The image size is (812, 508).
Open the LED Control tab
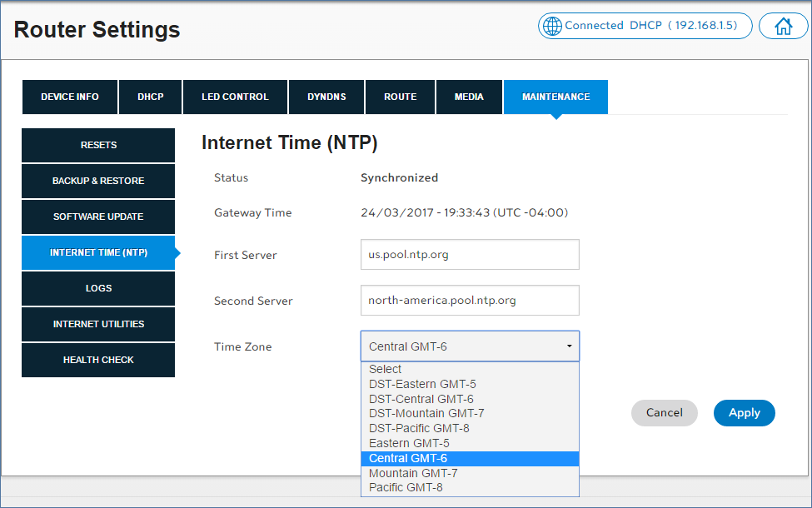tap(235, 97)
